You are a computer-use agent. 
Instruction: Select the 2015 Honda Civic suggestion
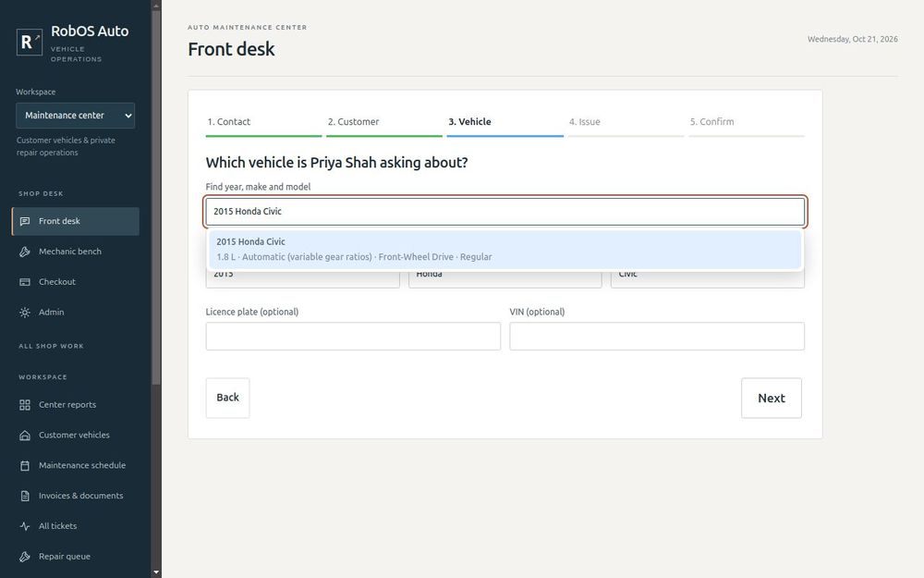505,250
